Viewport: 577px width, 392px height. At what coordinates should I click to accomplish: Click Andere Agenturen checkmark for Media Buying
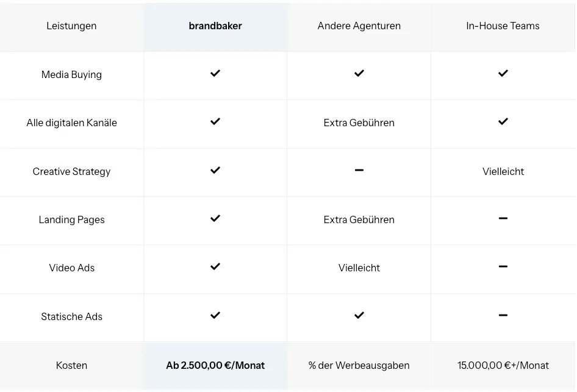tap(359, 73)
